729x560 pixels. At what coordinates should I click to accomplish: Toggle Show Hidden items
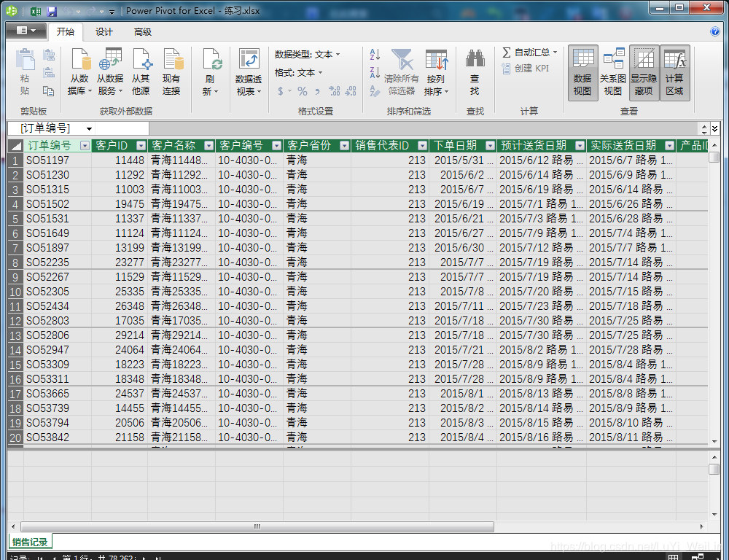coord(644,73)
